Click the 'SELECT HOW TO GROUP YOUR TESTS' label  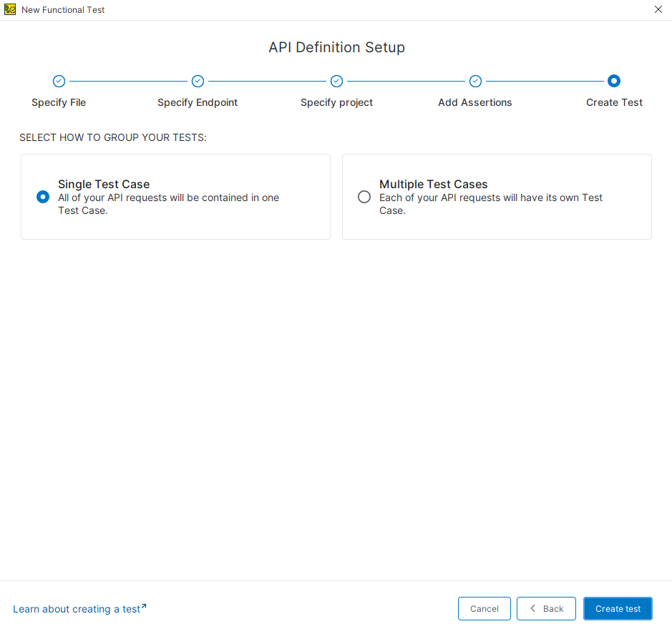pos(112,137)
